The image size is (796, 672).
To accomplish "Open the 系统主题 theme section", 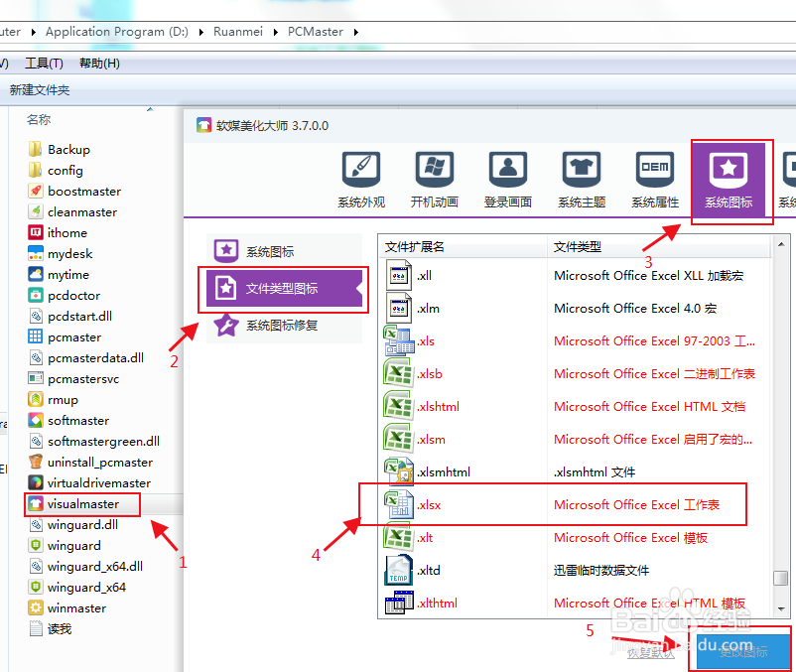I will [582, 181].
